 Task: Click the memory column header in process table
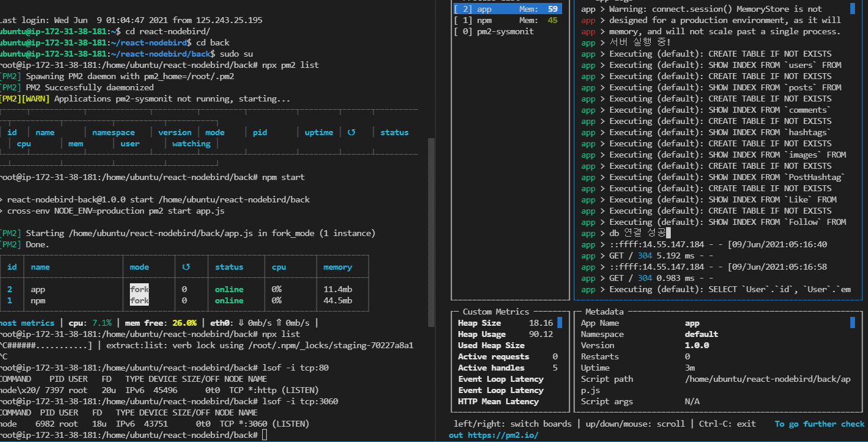(x=337, y=267)
